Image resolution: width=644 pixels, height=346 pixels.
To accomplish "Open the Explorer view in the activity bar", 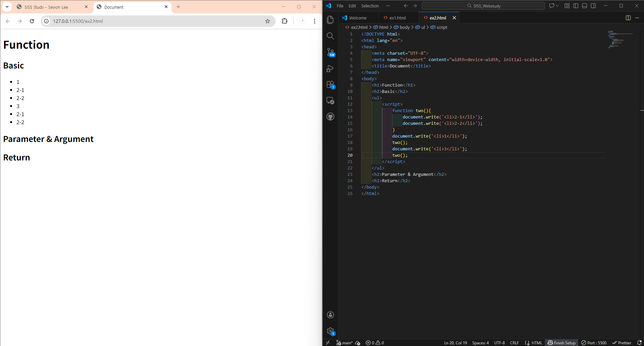I will (x=330, y=20).
